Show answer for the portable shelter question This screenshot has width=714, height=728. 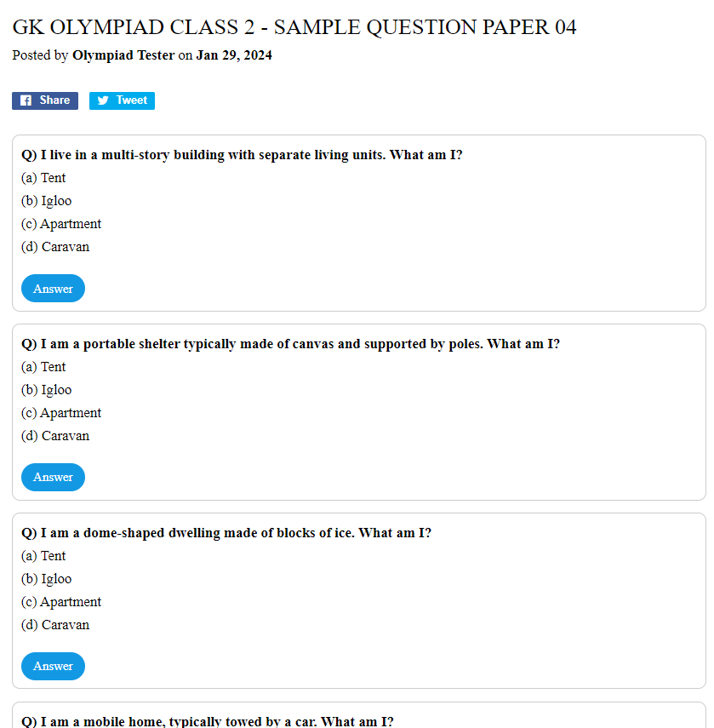click(x=53, y=478)
